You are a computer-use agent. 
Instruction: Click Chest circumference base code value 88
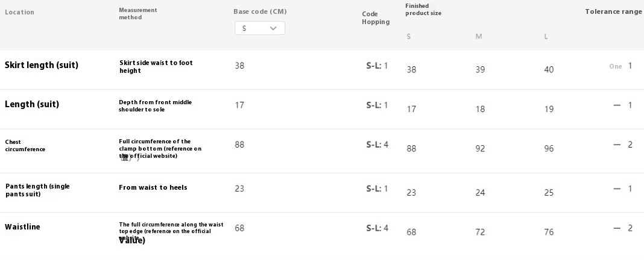(x=239, y=145)
